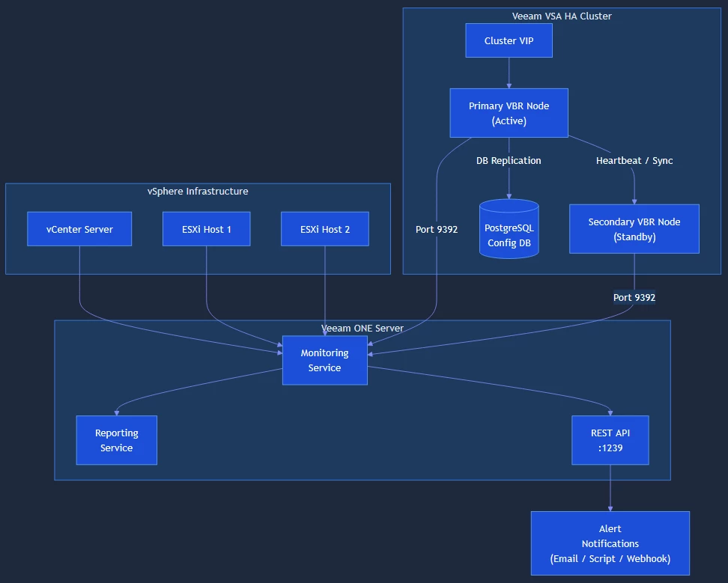Select the PostgreSQL Config DB cylinder
This screenshot has height=583, width=728.
coord(509,229)
